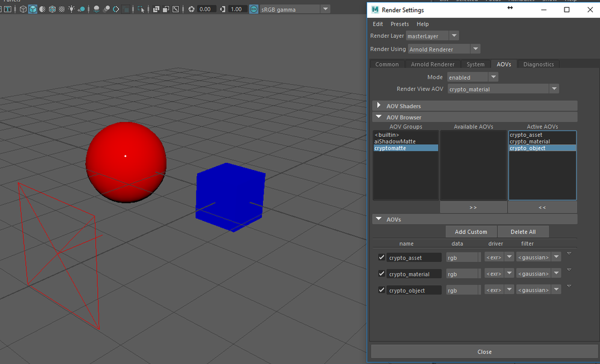The width and height of the screenshot is (600, 364).
Task: Switch to the Common tab
Action: [x=387, y=64]
